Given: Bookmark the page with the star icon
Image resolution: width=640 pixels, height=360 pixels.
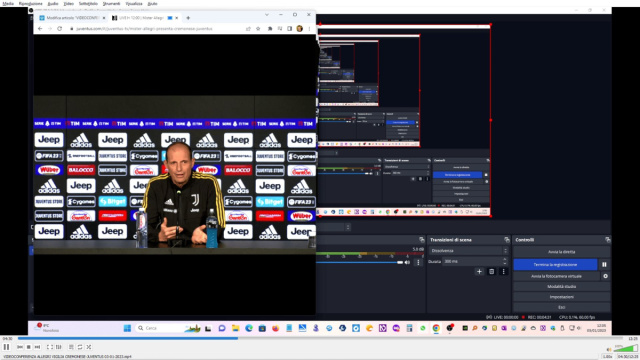Looking at the screenshot, I should (x=258, y=29).
